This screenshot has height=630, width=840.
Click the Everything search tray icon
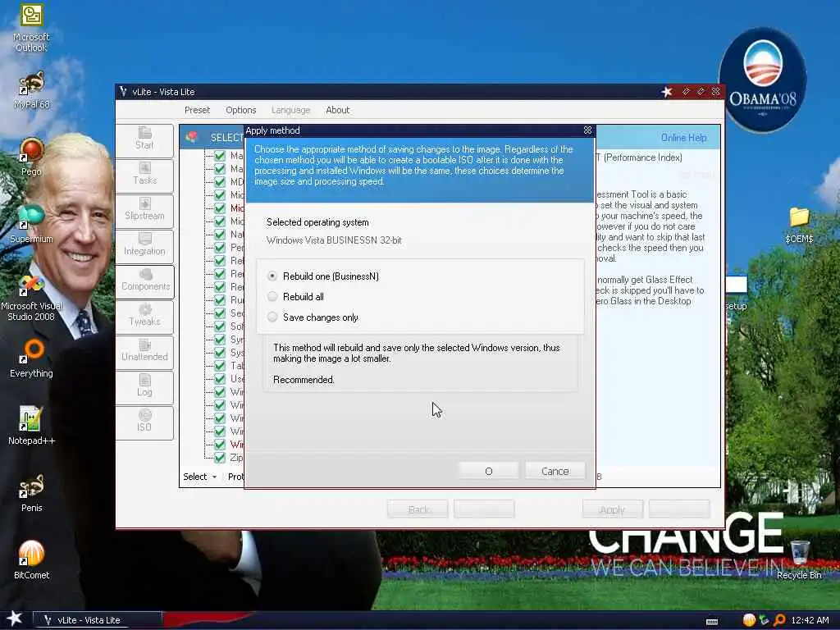click(x=779, y=620)
